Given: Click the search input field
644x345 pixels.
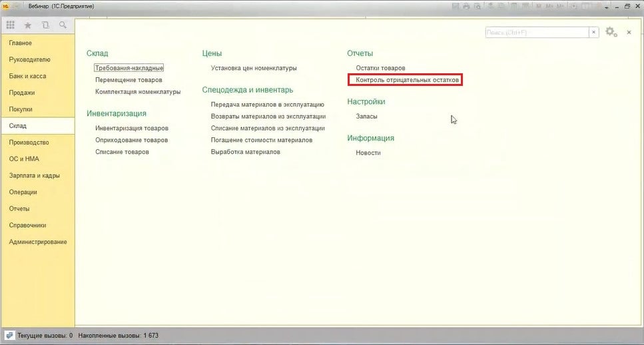Looking at the screenshot, I should tap(537, 33).
